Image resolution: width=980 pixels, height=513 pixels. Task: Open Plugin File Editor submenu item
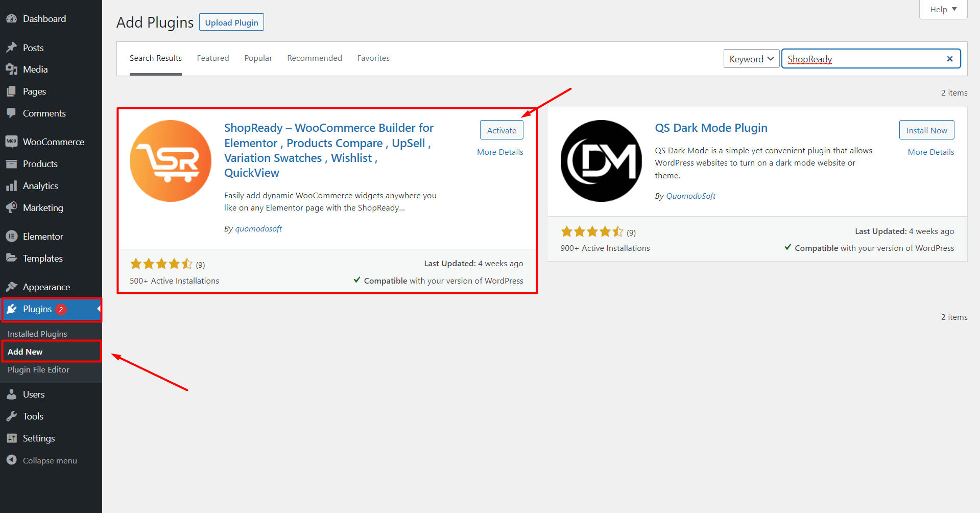pos(38,369)
